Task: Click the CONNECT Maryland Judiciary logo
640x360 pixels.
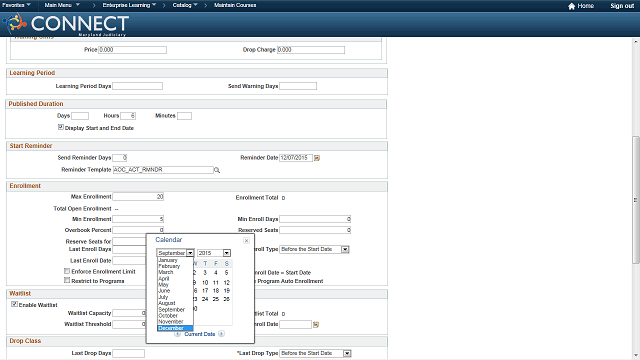Action: point(67,24)
